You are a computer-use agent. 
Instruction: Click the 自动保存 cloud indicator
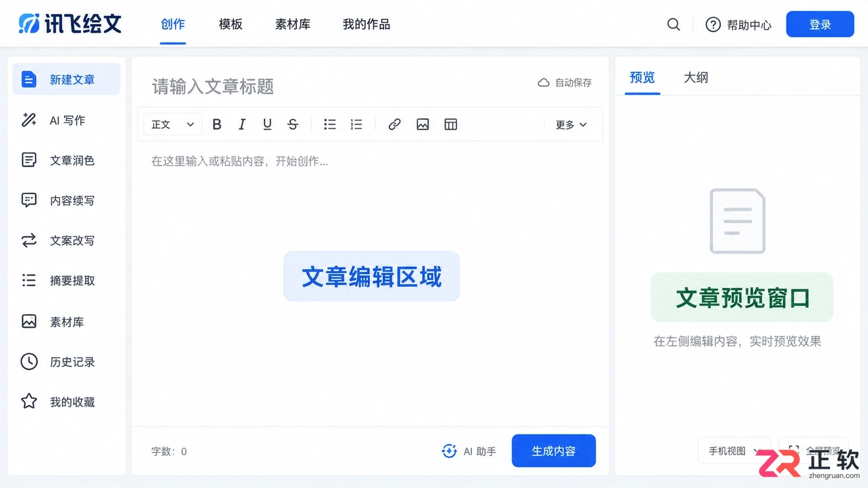[565, 83]
